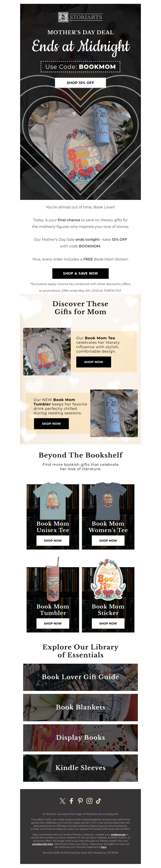Open the X (Twitter) social icon

(62, 801)
